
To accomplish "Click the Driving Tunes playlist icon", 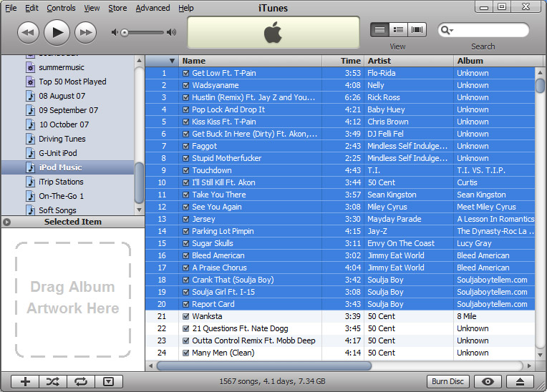I will pos(31,139).
